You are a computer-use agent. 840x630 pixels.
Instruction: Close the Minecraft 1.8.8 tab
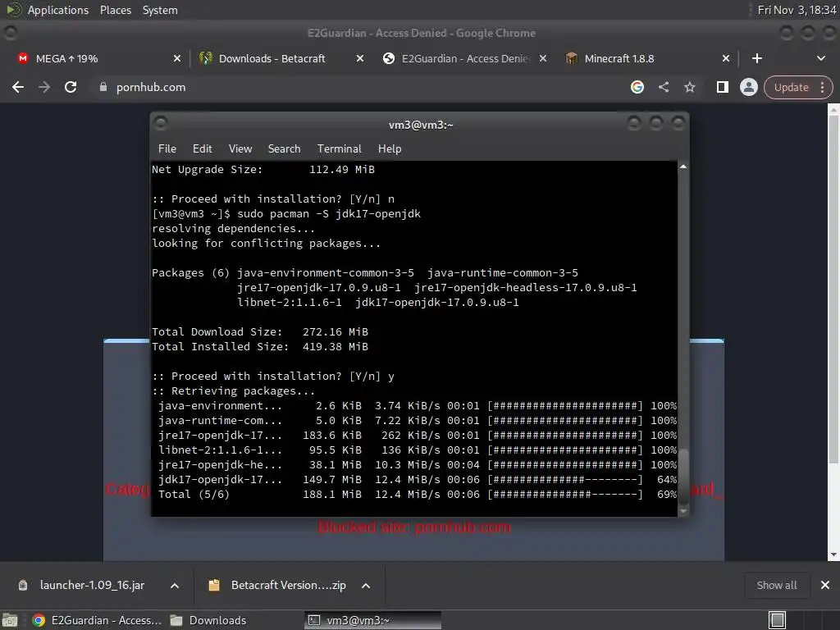726,58
